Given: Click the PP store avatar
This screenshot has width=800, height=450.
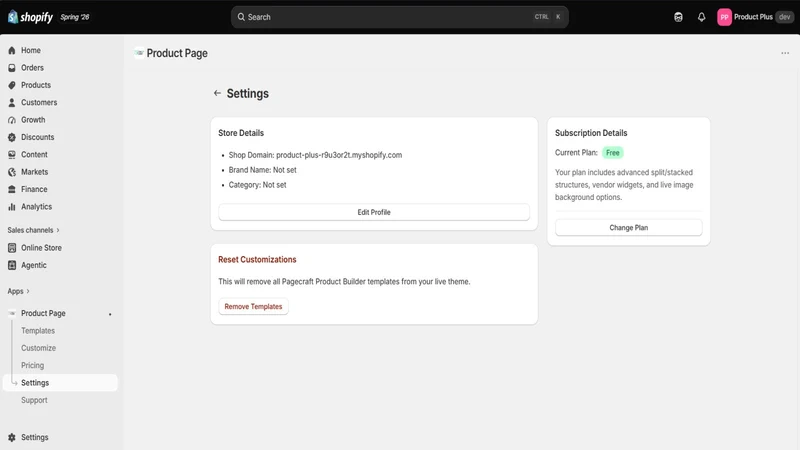Looking at the screenshot, I should pos(724,17).
